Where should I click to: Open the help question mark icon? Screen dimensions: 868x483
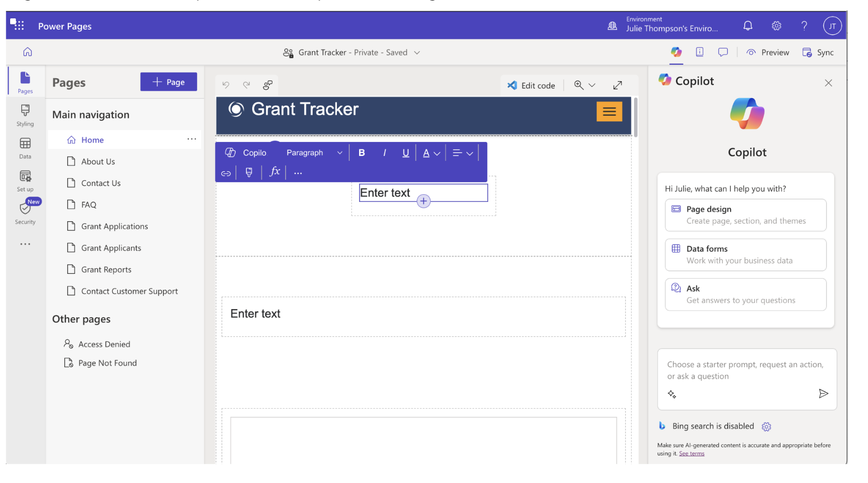(x=804, y=26)
